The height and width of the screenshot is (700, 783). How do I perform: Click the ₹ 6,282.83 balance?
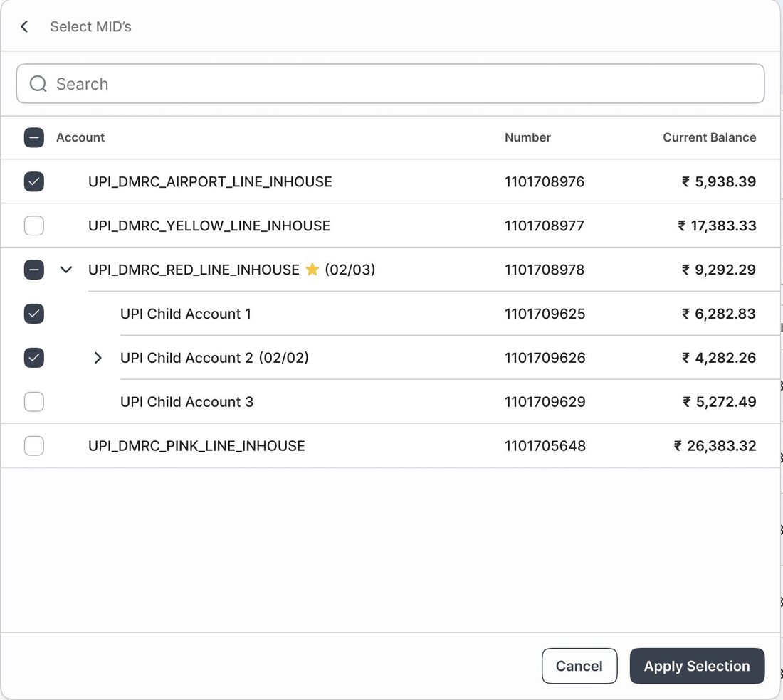(719, 314)
